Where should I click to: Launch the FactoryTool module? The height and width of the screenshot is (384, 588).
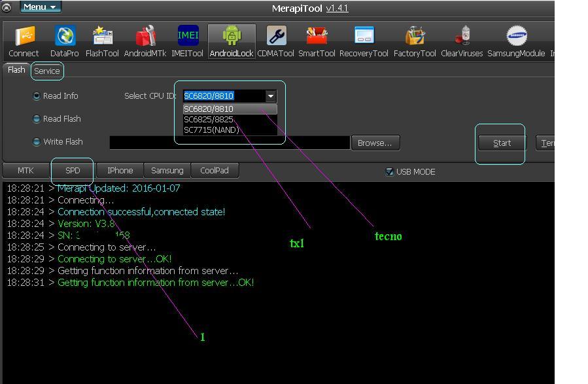tap(415, 42)
